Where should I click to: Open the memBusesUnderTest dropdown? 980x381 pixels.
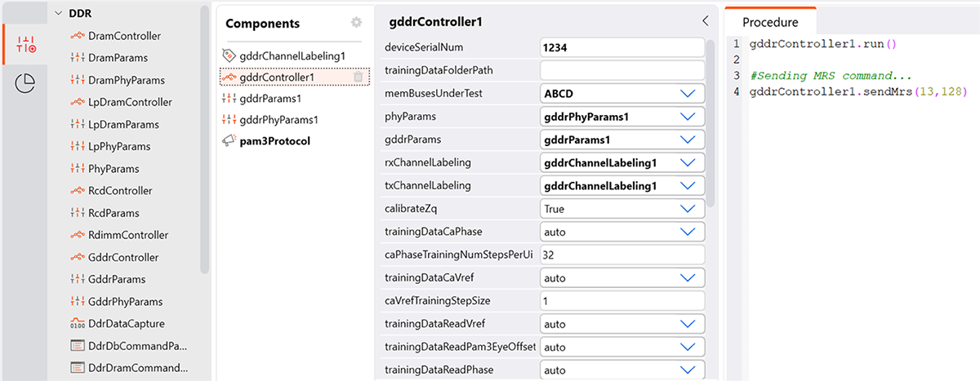686,94
